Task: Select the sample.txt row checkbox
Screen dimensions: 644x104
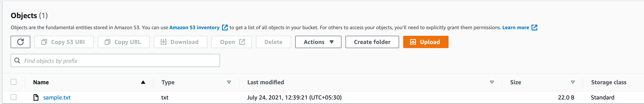Action: [x=13, y=97]
